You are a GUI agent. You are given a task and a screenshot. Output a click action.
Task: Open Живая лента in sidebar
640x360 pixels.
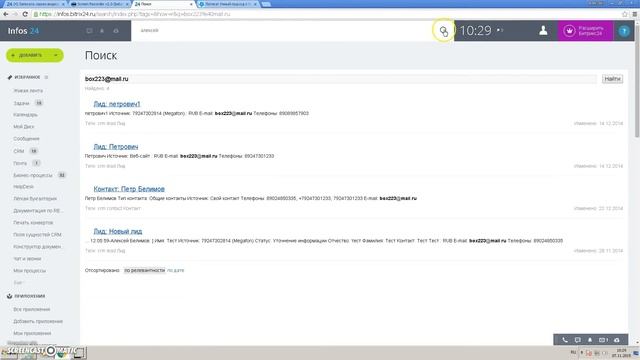(28, 91)
